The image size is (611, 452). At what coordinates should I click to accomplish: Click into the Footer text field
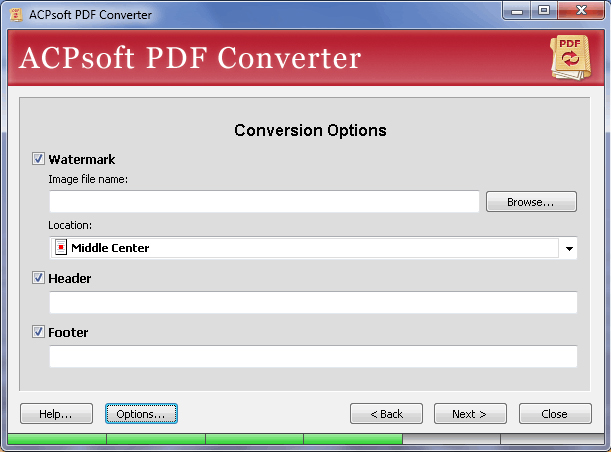click(313, 357)
